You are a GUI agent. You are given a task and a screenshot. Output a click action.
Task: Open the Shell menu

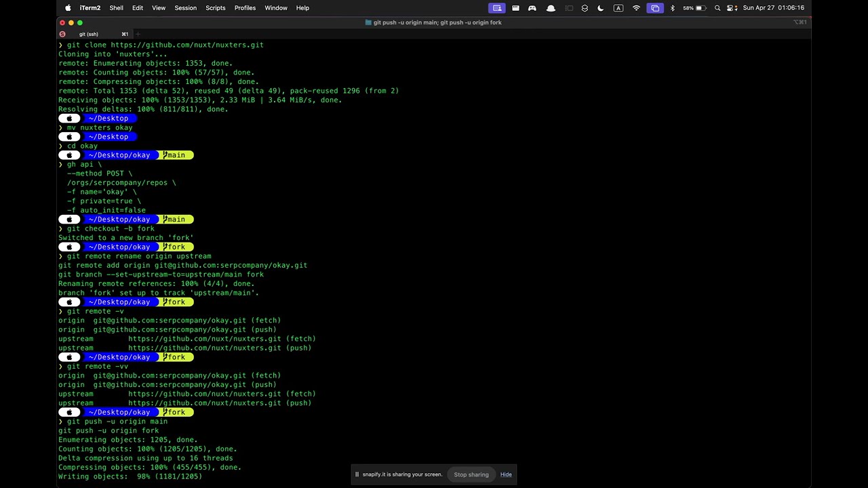116,8
